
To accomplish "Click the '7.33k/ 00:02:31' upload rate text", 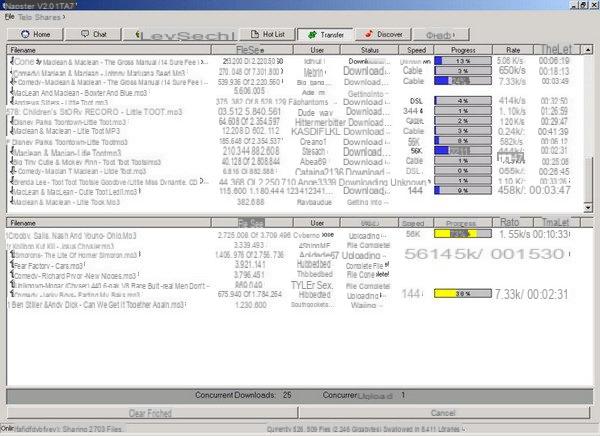I will 531,294.
